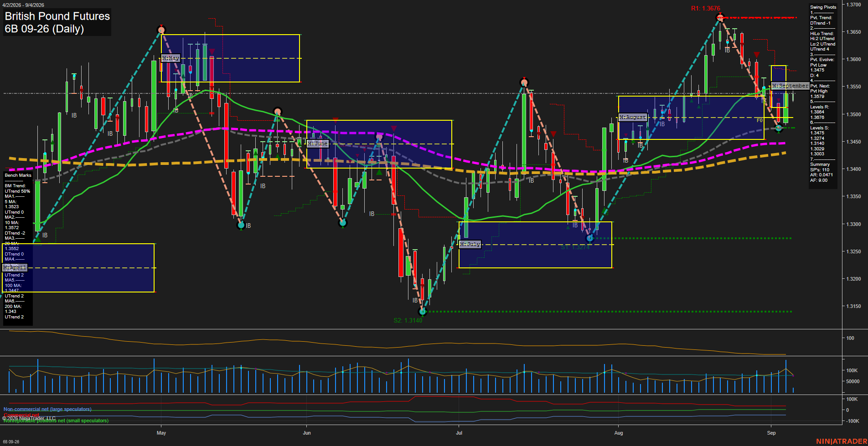Viewport: 868px width, 446px height.
Task: Click the Levels R: heading
Action: coord(820,107)
